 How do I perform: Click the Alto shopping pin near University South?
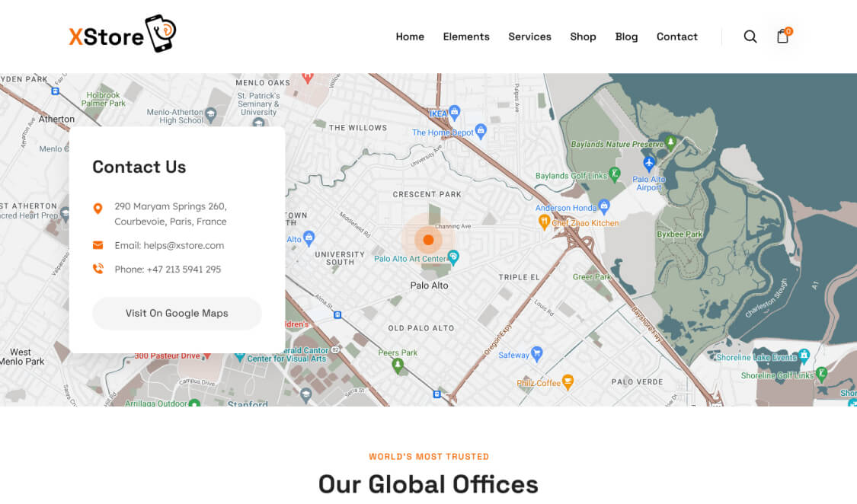pos(309,238)
